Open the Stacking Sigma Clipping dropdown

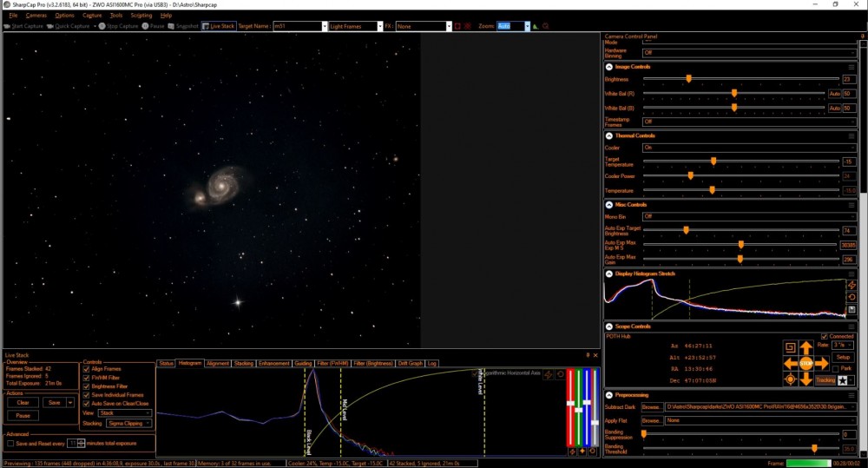[x=128, y=423]
